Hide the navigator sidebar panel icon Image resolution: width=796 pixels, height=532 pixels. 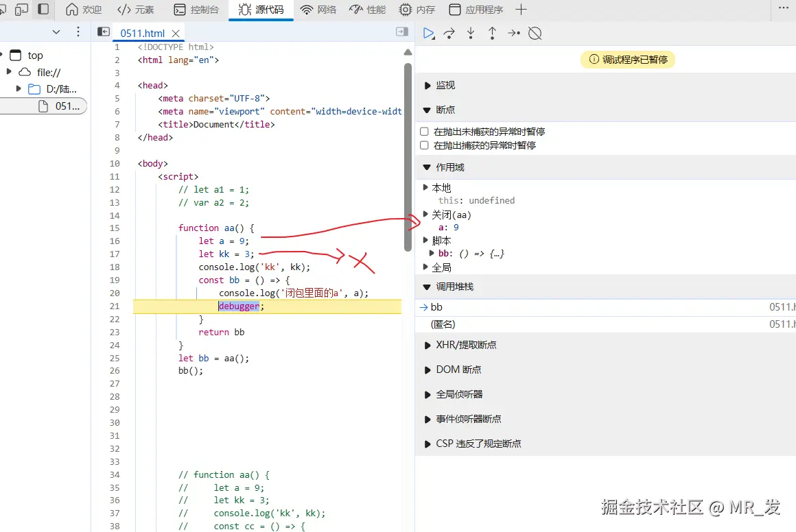(x=104, y=32)
